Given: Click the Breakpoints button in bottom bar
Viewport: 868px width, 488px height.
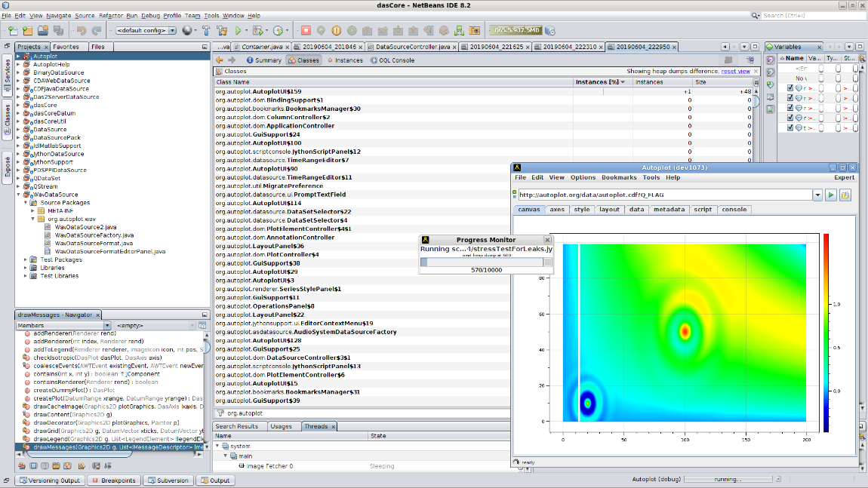Looking at the screenshot, I should 113,480.
